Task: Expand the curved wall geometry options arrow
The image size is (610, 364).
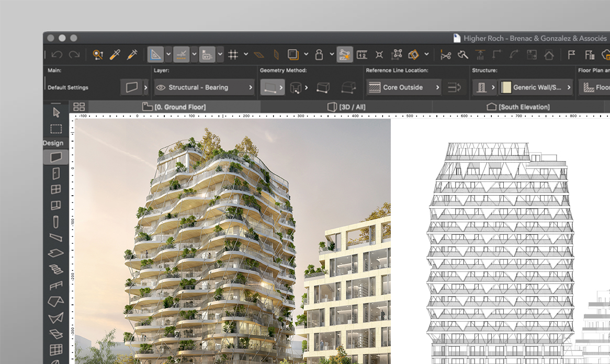Action: tap(306, 87)
